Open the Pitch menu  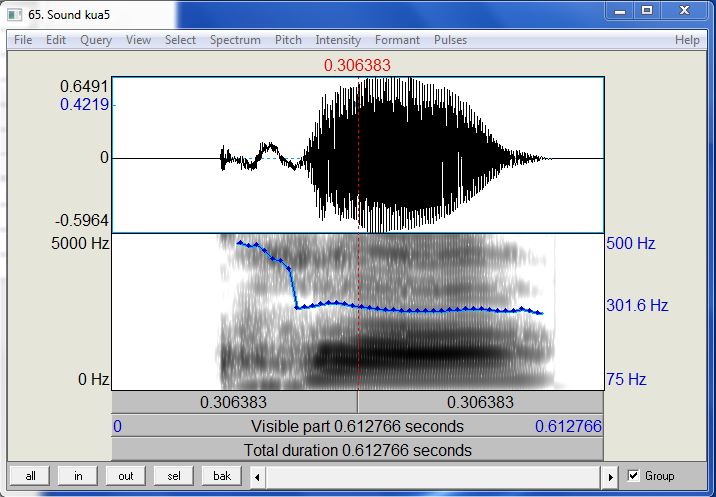coord(288,40)
